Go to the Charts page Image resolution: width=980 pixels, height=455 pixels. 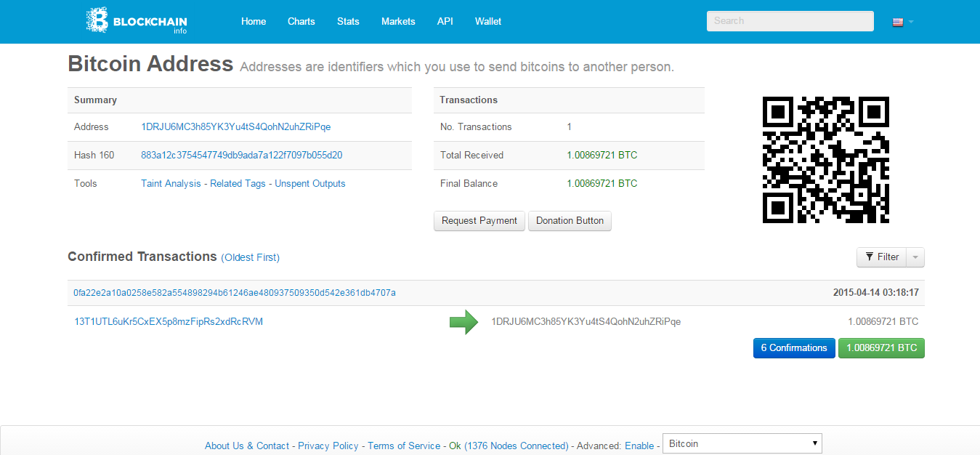point(301,22)
